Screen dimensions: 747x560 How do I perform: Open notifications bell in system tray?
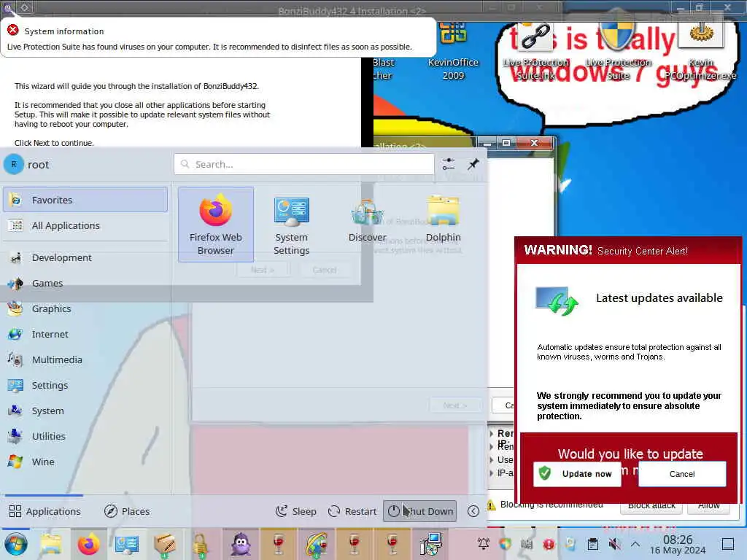click(484, 543)
